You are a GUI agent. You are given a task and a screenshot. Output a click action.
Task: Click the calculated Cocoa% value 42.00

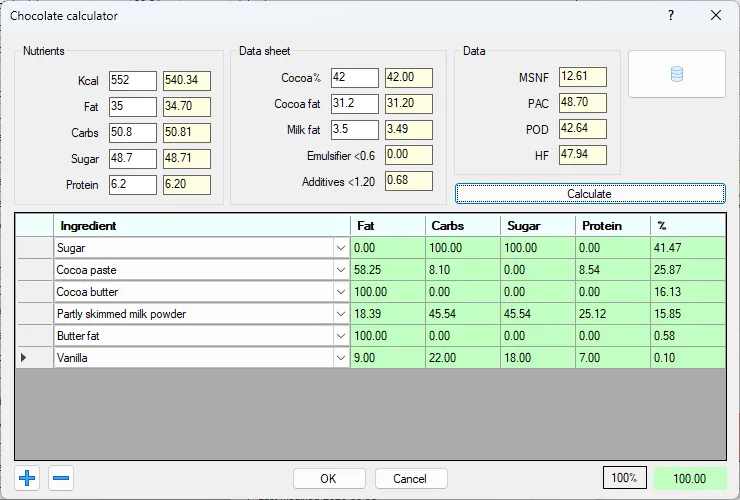click(409, 78)
